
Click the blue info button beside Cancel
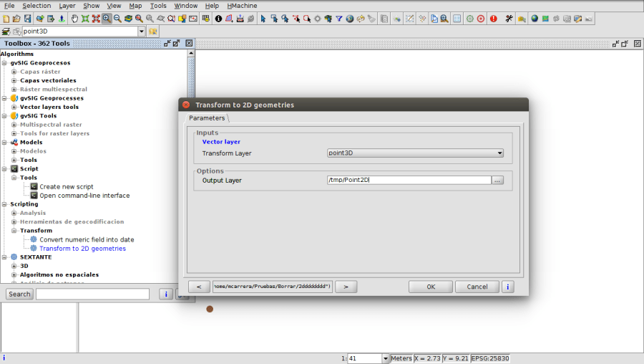point(507,287)
